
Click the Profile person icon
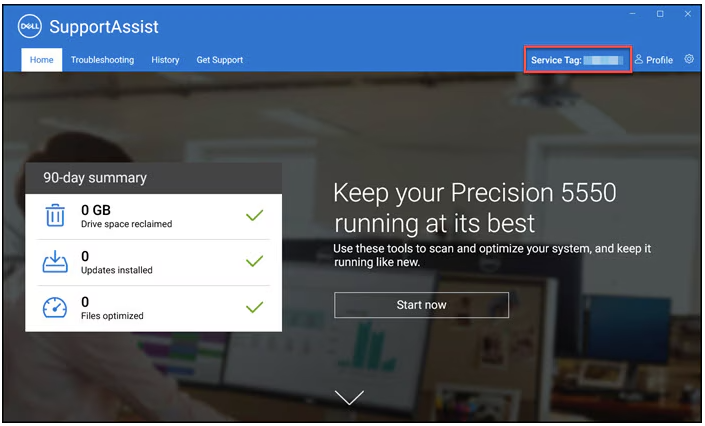[x=638, y=59]
